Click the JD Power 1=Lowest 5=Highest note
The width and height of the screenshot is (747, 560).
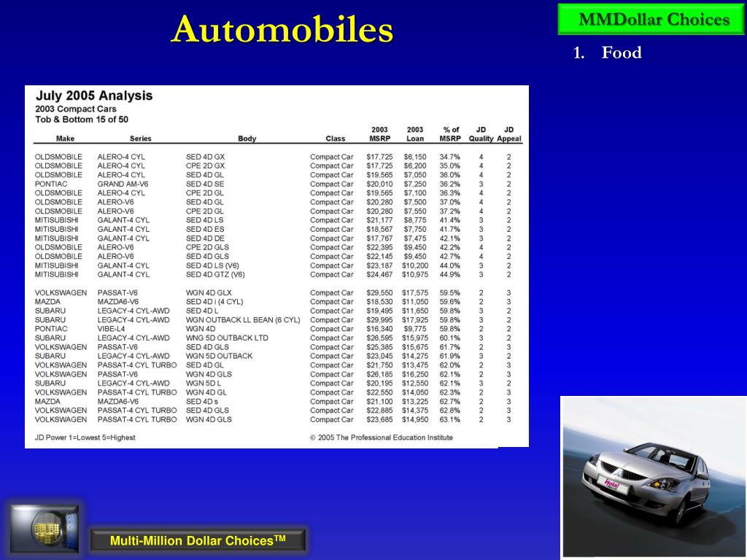pos(85,437)
